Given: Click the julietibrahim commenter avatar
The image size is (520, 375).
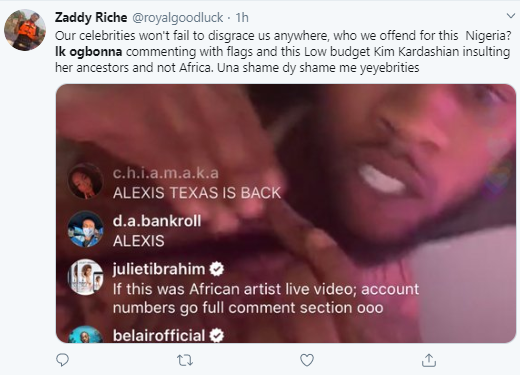Looking at the screenshot, I should pos(85,277).
